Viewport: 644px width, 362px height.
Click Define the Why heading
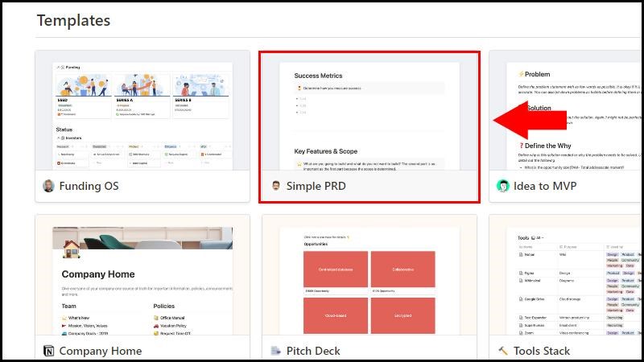click(548, 146)
